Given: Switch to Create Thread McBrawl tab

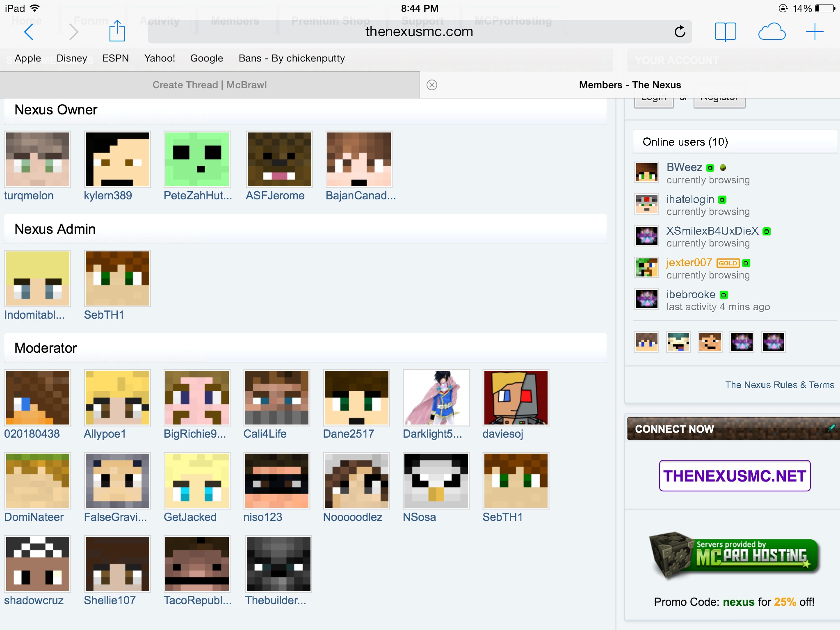Looking at the screenshot, I should [x=210, y=85].
